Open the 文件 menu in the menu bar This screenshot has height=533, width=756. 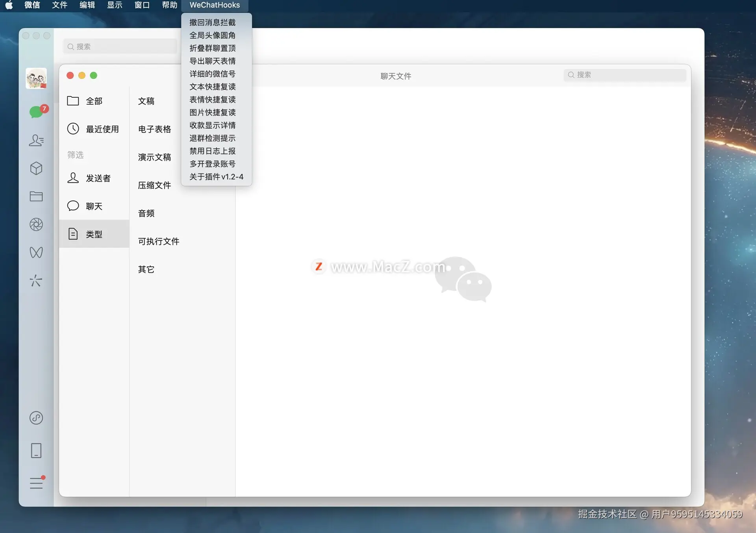[59, 5]
